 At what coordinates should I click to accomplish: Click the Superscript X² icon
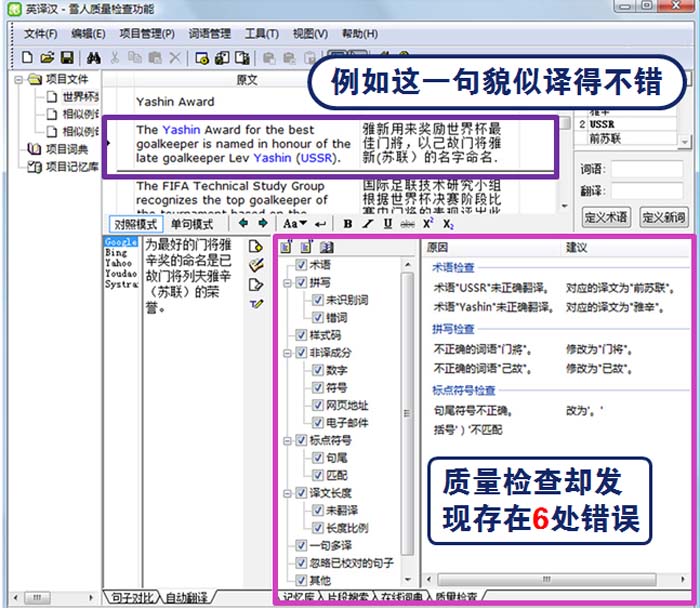(x=428, y=224)
